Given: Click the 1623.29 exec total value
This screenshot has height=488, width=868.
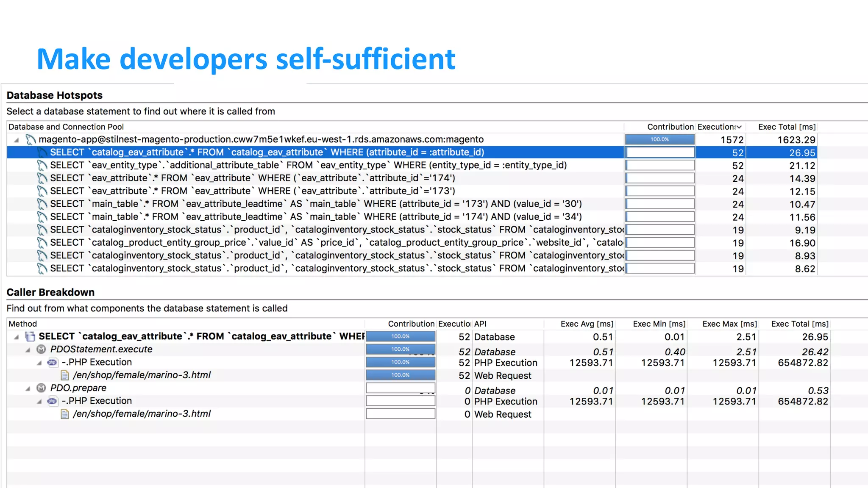Looking at the screenshot, I should point(796,140).
